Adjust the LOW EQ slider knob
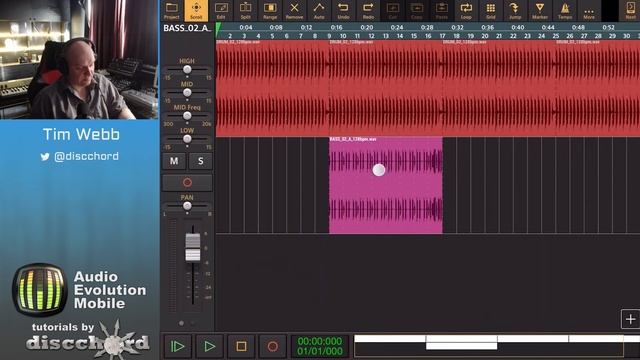The width and height of the screenshot is (640, 360). [x=187, y=139]
